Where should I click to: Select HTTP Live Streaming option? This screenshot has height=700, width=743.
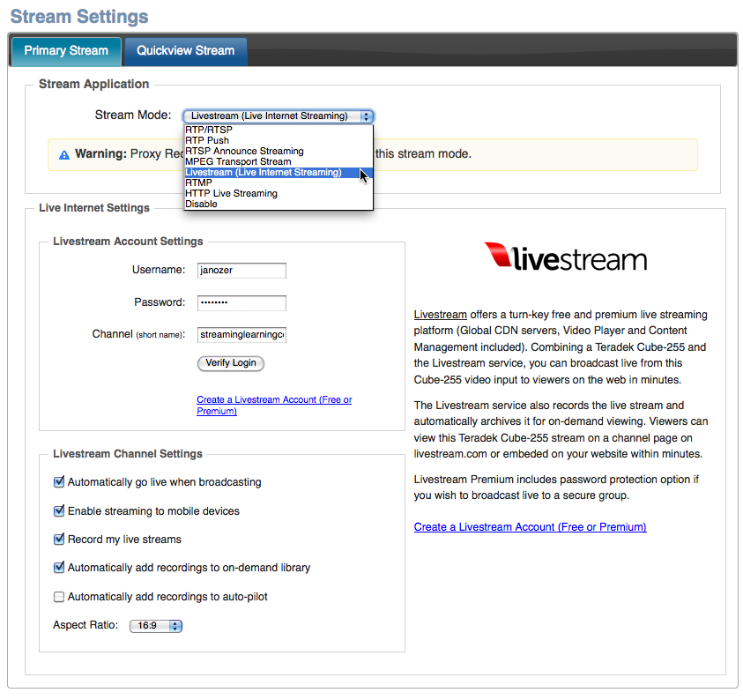[231, 194]
